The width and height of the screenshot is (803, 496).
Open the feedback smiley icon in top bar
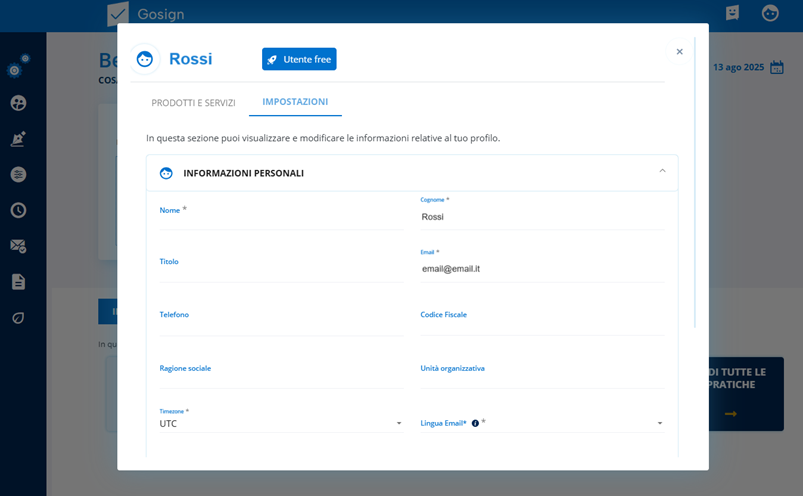732,13
